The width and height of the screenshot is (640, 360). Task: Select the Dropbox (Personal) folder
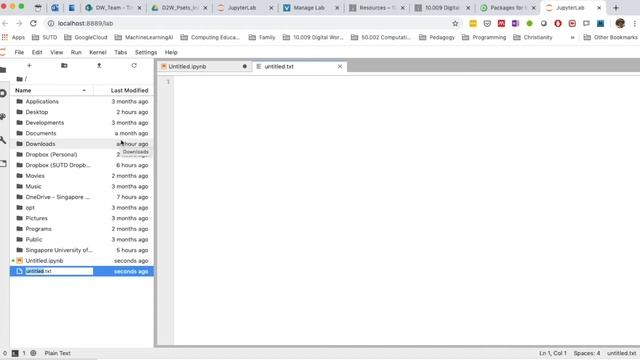click(x=82, y=154)
